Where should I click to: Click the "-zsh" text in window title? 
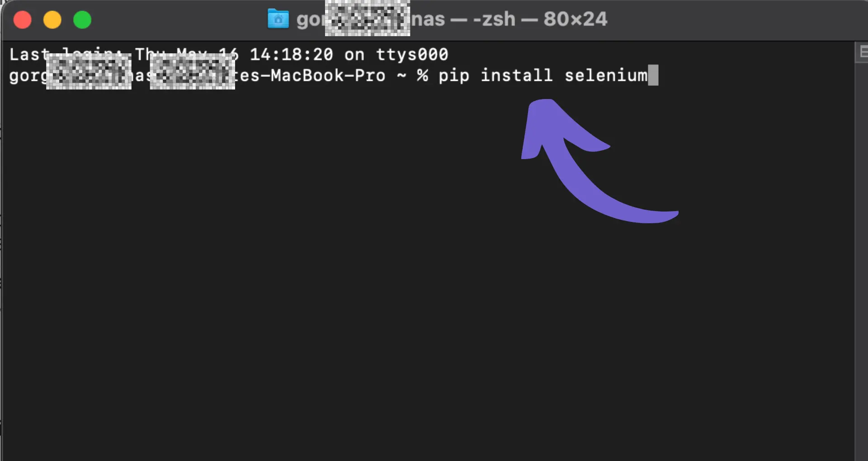[494, 19]
